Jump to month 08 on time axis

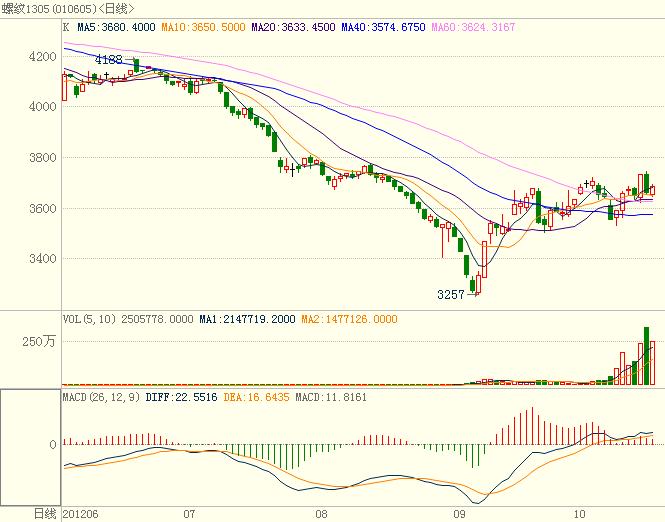(x=320, y=513)
